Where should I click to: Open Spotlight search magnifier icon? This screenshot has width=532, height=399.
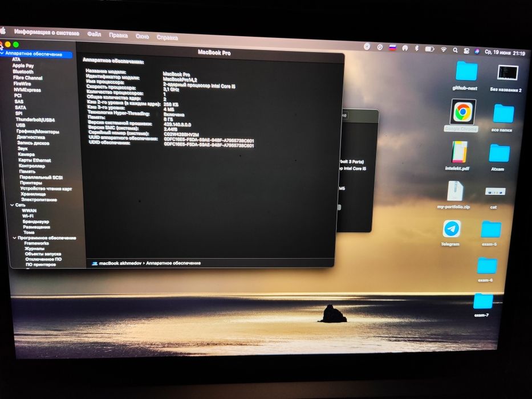pos(455,50)
